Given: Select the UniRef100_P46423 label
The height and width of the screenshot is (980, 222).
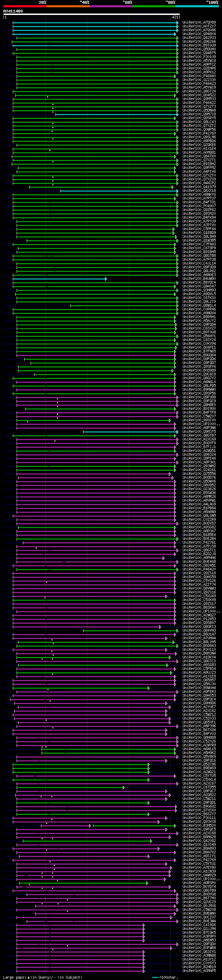Looking at the screenshot, I should (199, 84).
